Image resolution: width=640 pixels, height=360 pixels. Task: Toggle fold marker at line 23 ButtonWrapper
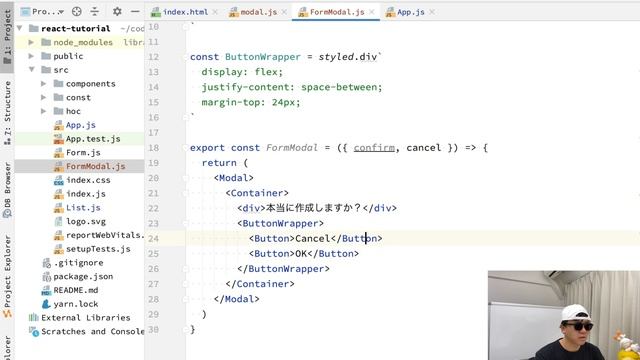point(186,224)
